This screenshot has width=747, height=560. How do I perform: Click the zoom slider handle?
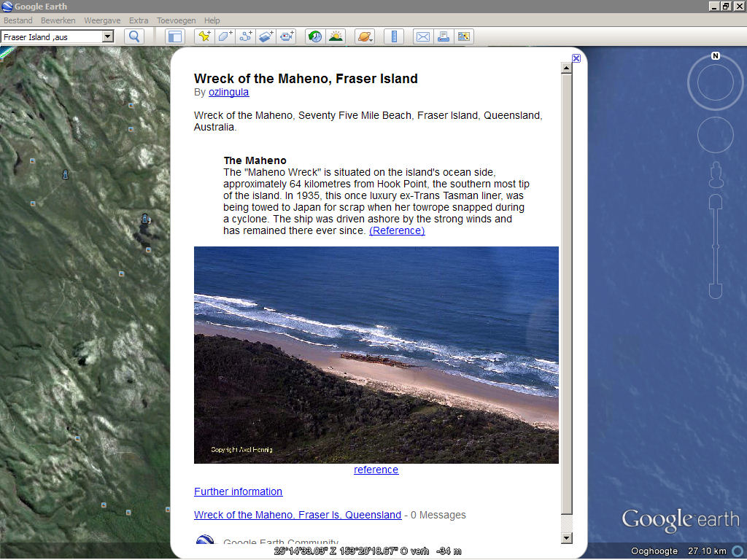[x=716, y=246]
